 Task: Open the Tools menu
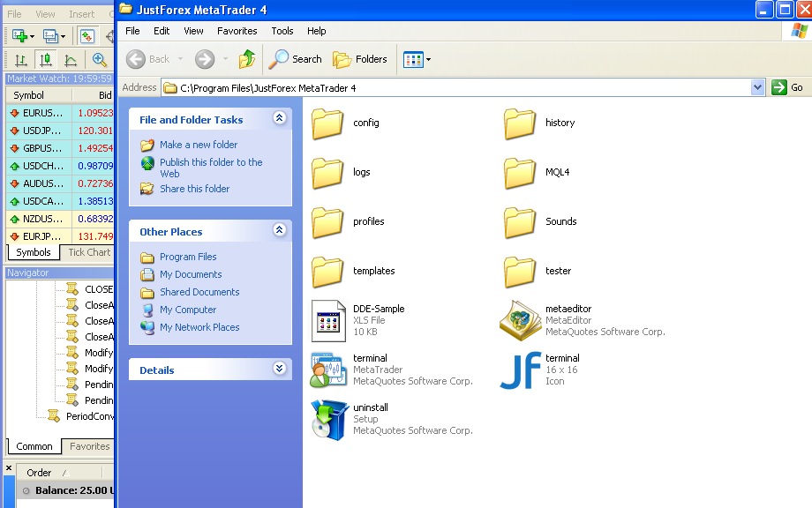282,31
